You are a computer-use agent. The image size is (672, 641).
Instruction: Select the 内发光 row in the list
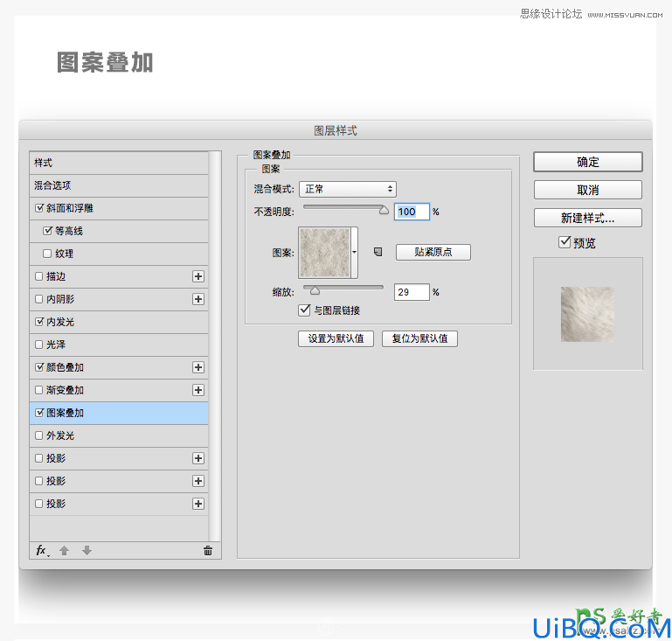point(119,322)
